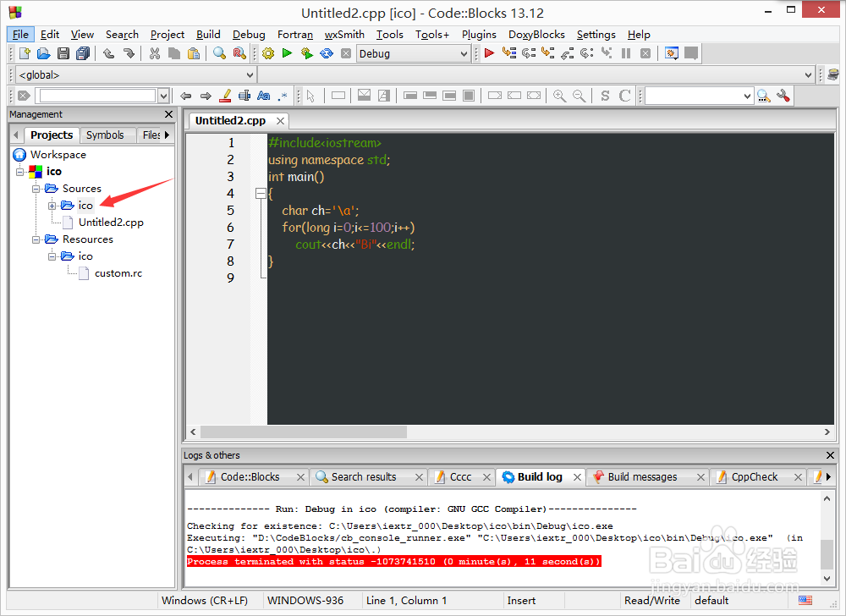Open the function list dropdown arrow

click(808, 75)
